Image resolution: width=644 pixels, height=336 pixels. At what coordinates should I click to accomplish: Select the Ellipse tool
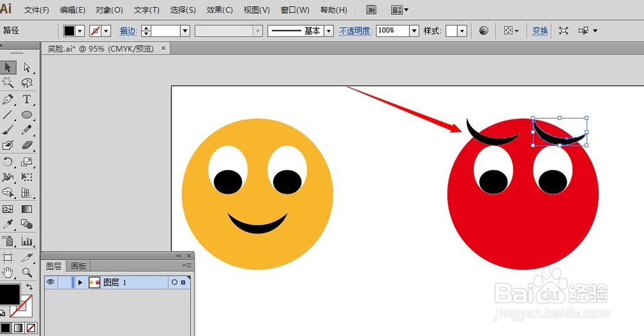pyautogui.click(x=27, y=115)
